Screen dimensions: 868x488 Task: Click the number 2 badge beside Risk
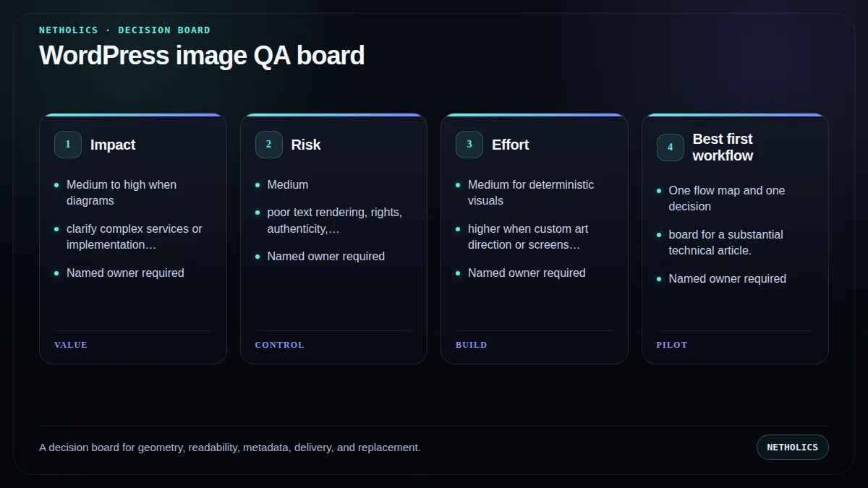pyautogui.click(x=268, y=145)
